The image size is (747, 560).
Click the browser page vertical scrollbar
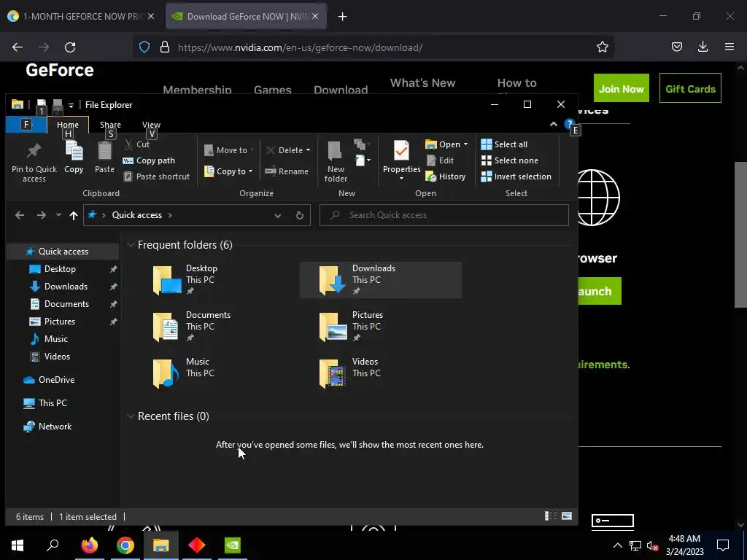point(740,235)
